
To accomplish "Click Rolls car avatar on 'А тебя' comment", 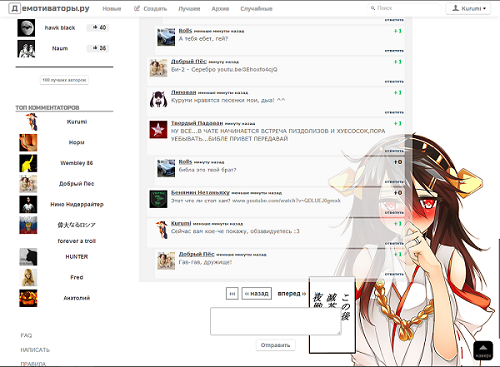I will pyautogui.click(x=166, y=37).
